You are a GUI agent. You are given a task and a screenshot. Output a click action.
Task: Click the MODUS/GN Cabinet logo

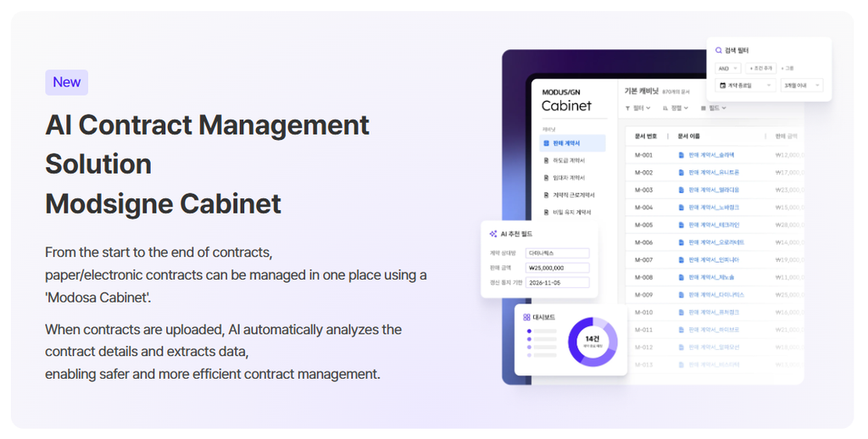[566, 100]
